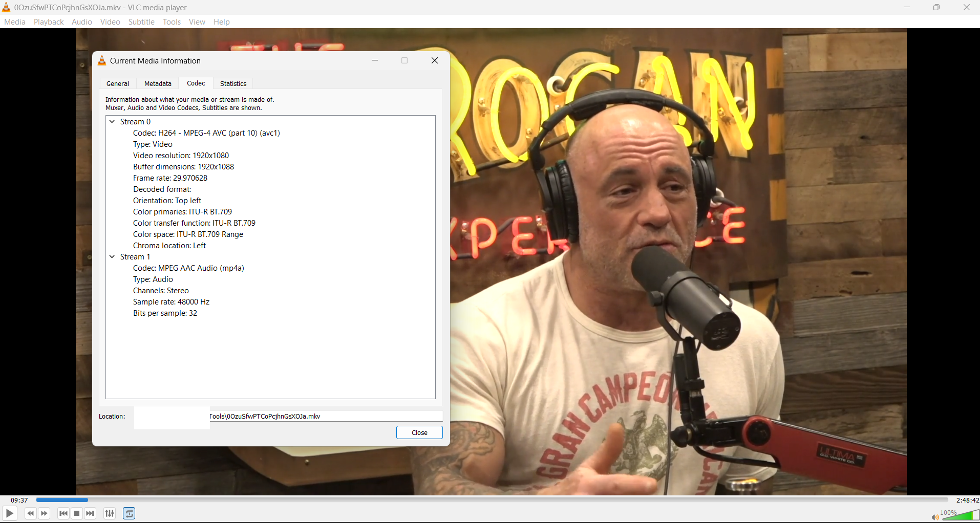Click the Stream 0 label
The width and height of the screenshot is (980, 523).
coord(135,122)
